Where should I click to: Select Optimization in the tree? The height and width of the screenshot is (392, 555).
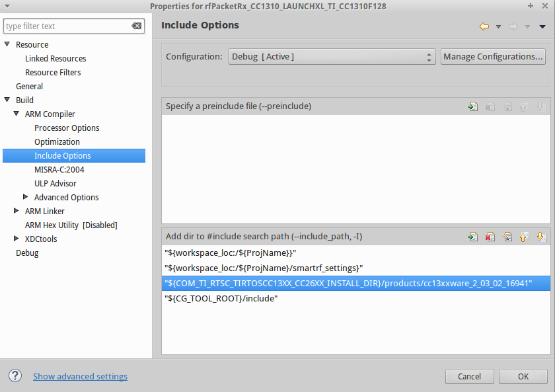tap(57, 141)
